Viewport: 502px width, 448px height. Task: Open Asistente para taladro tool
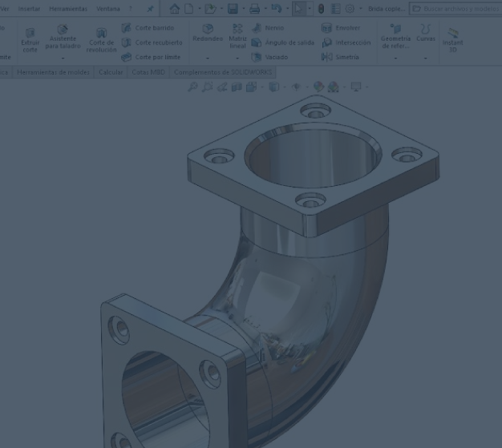[x=63, y=37]
